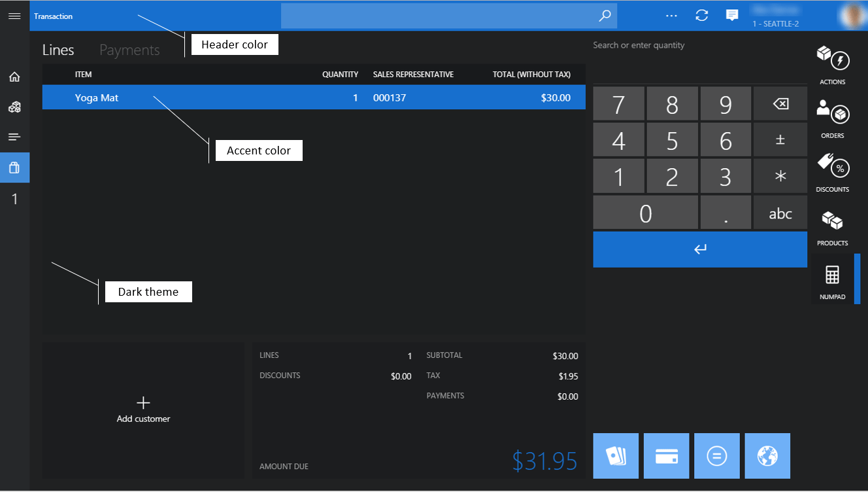Open the more options ellipsis menu

tap(671, 15)
